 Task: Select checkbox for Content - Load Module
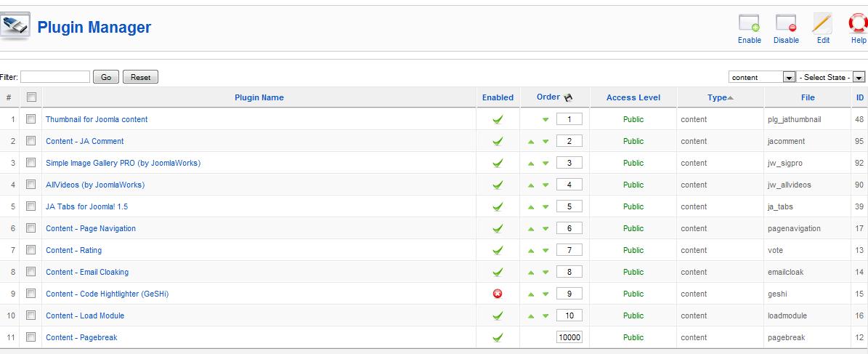31,315
